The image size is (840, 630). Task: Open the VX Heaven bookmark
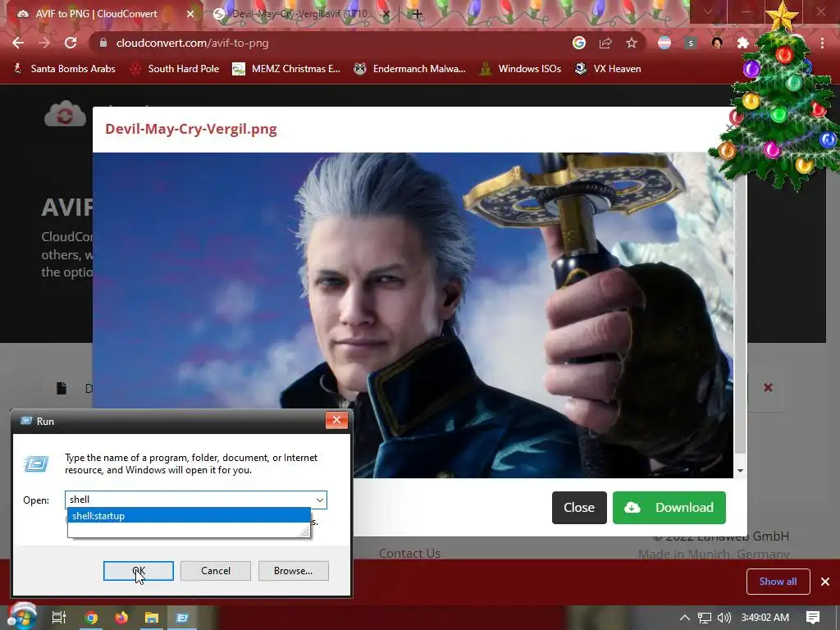pos(608,69)
